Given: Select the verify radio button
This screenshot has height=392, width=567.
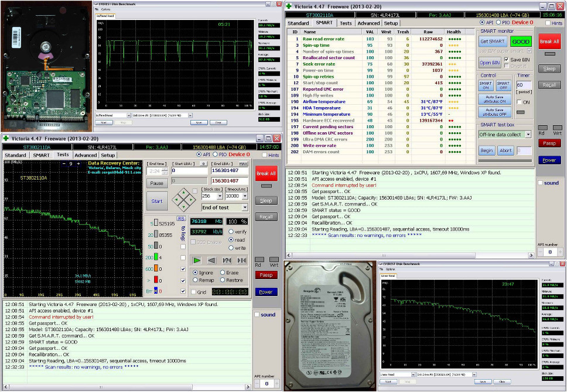Looking at the screenshot, I should pos(231,232).
